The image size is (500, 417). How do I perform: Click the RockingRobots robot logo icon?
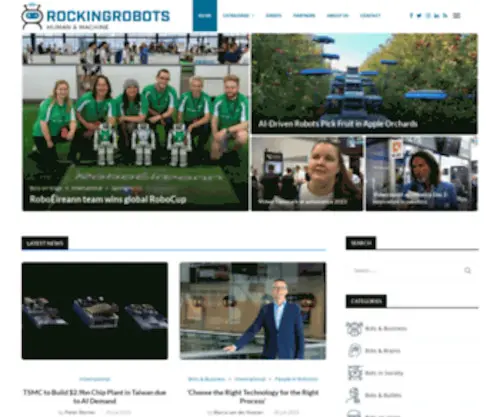click(32, 16)
